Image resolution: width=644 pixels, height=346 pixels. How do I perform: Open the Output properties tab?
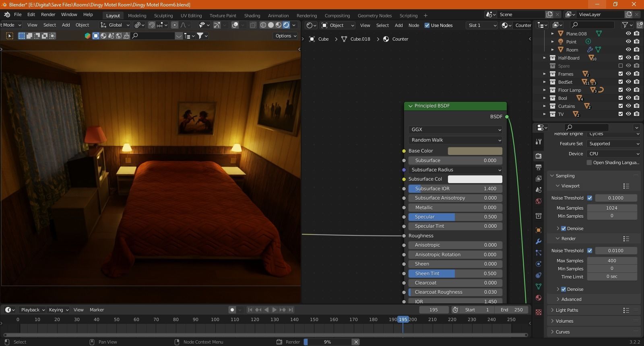[x=539, y=167]
